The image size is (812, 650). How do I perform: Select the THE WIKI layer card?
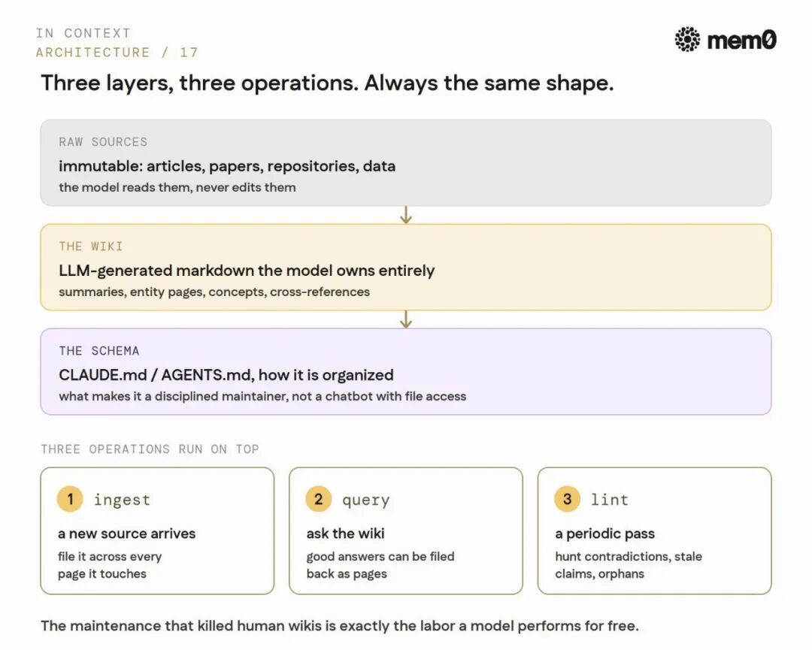click(406, 267)
